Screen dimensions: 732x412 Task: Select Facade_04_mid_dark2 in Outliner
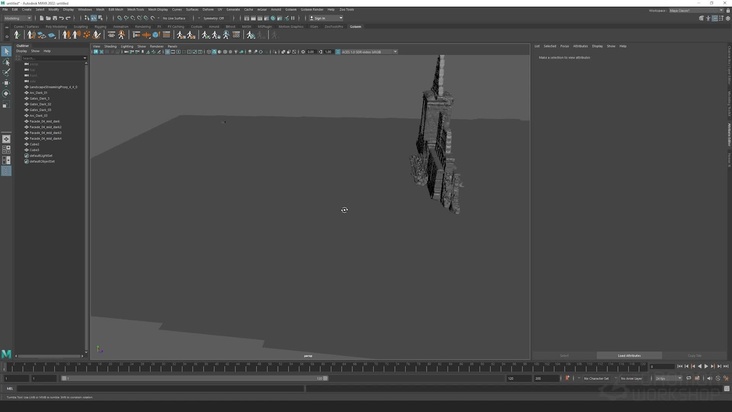coord(45,127)
